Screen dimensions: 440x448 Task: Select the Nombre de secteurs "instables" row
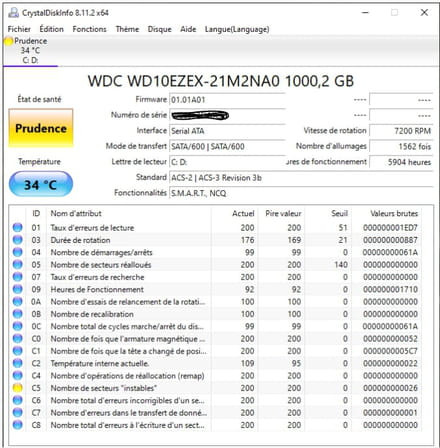click(216, 388)
